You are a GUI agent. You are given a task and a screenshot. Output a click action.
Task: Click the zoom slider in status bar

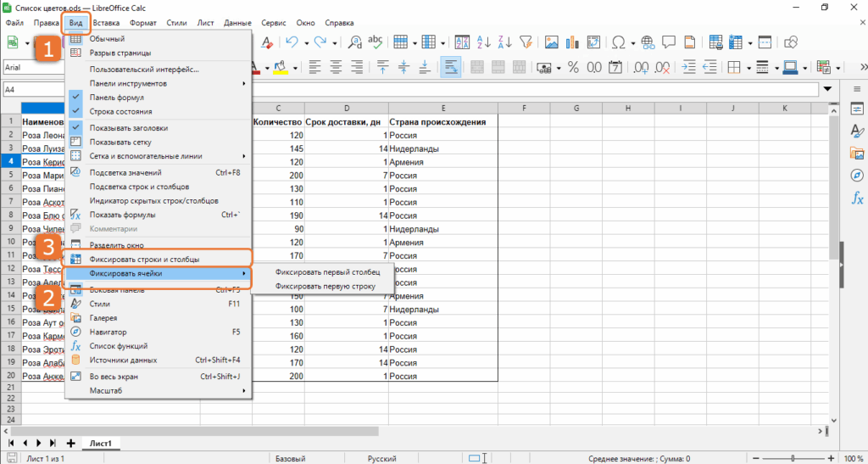coord(793,458)
